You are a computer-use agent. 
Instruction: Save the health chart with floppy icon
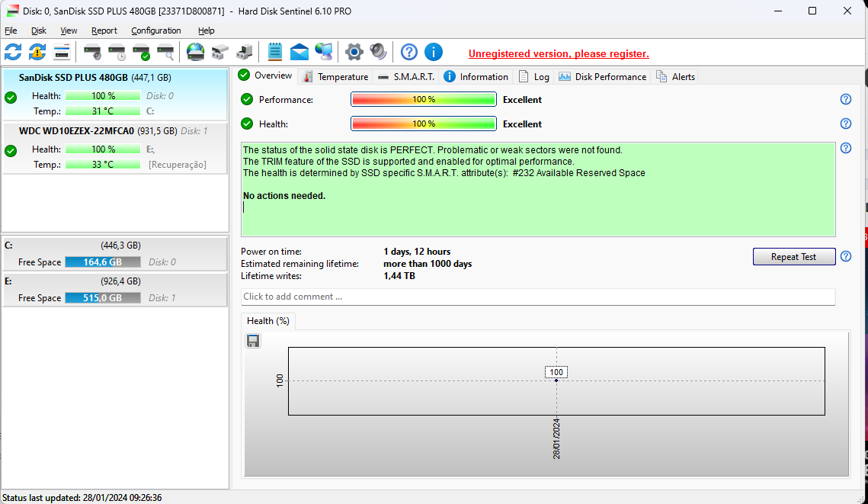pyautogui.click(x=253, y=341)
